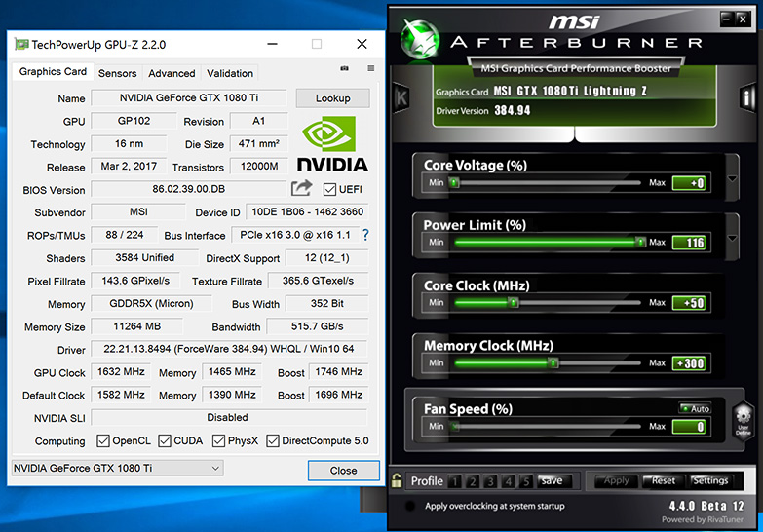The height and width of the screenshot is (532, 763).
Task: Toggle the OpenCL checkbox
Action: (x=103, y=441)
